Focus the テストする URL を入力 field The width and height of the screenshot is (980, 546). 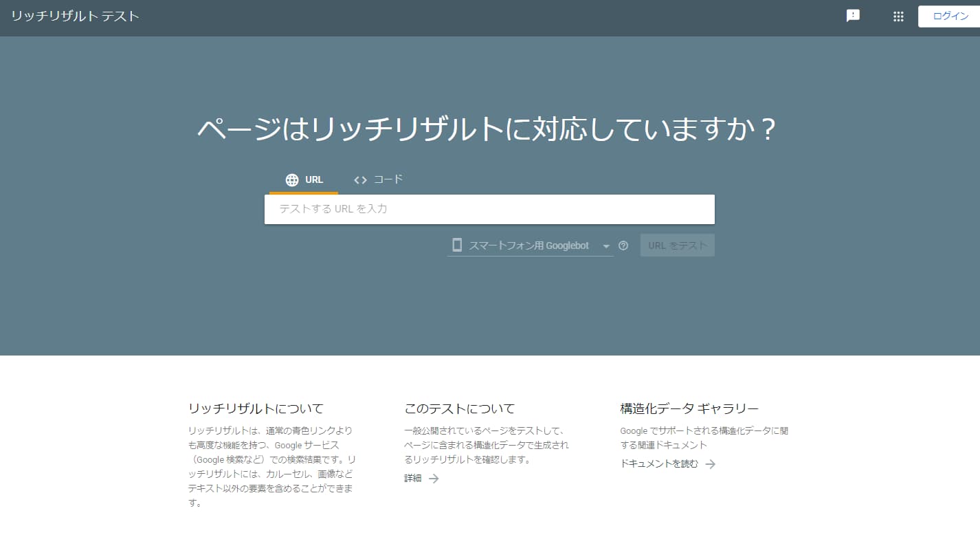pos(489,209)
